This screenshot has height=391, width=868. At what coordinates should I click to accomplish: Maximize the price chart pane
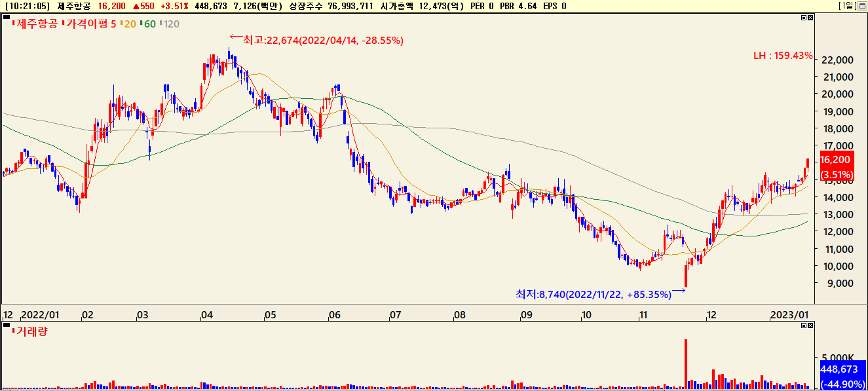click(x=804, y=18)
